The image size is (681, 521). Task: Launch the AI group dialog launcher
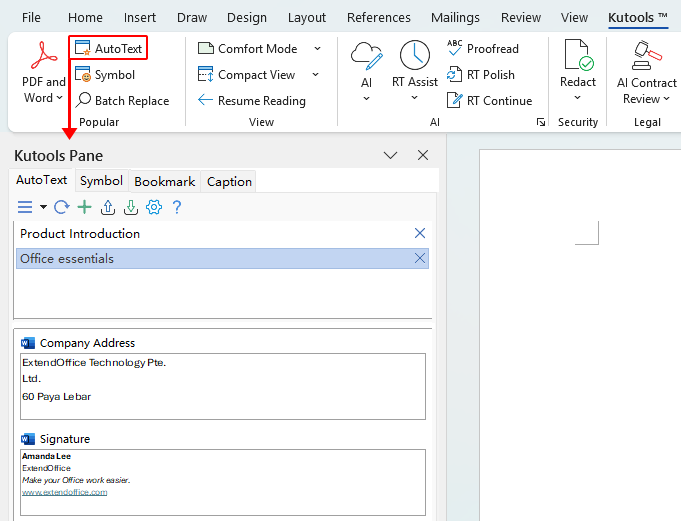tap(541, 122)
